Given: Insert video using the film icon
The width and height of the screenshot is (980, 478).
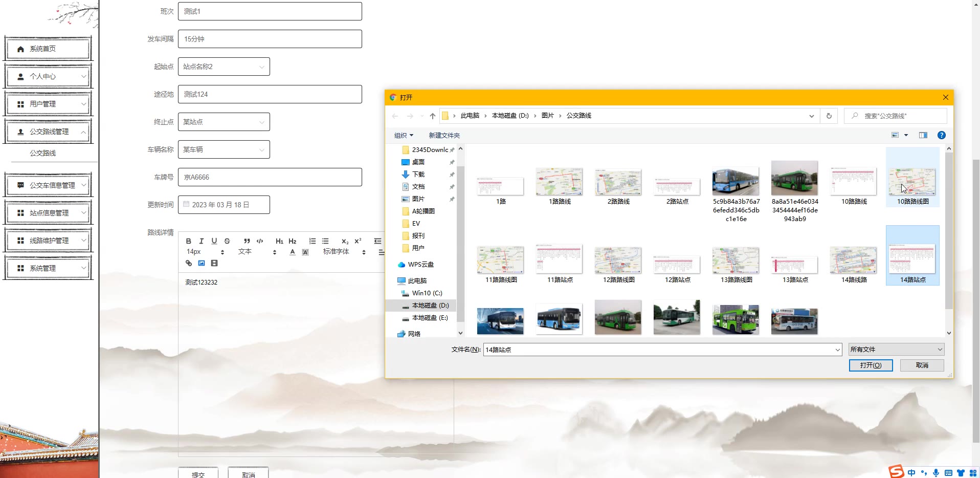Looking at the screenshot, I should [x=214, y=263].
